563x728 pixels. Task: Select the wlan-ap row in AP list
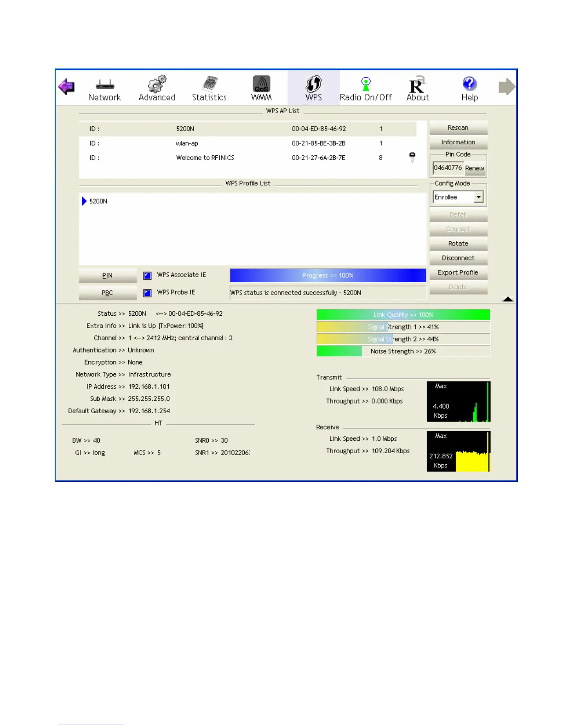coord(247,143)
